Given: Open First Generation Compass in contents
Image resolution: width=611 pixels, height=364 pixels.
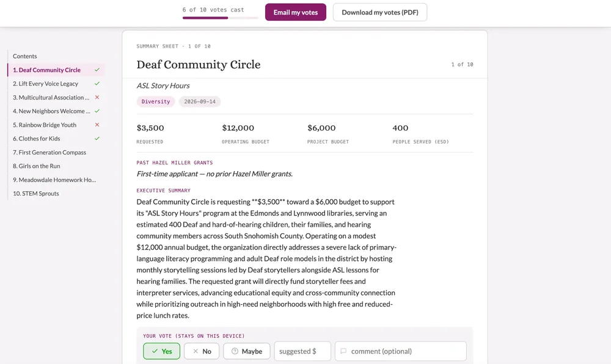Looking at the screenshot, I should (49, 152).
